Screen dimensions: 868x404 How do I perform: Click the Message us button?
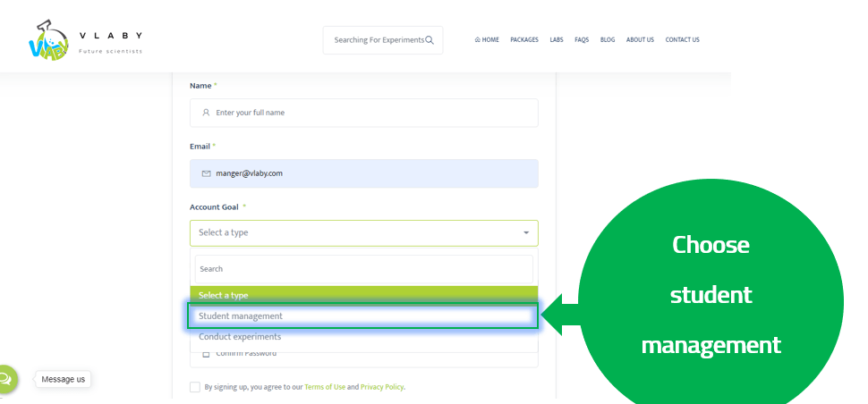[x=64, y=379]
